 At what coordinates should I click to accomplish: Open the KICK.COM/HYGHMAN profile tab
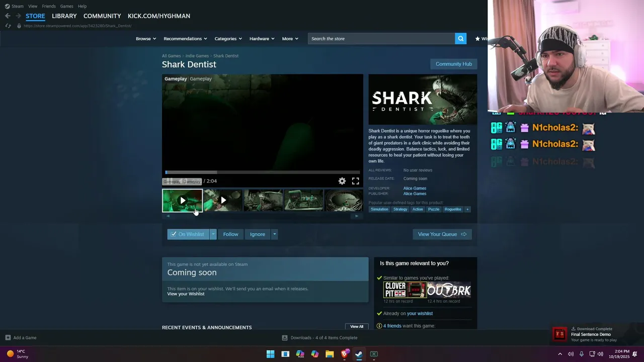159,16
